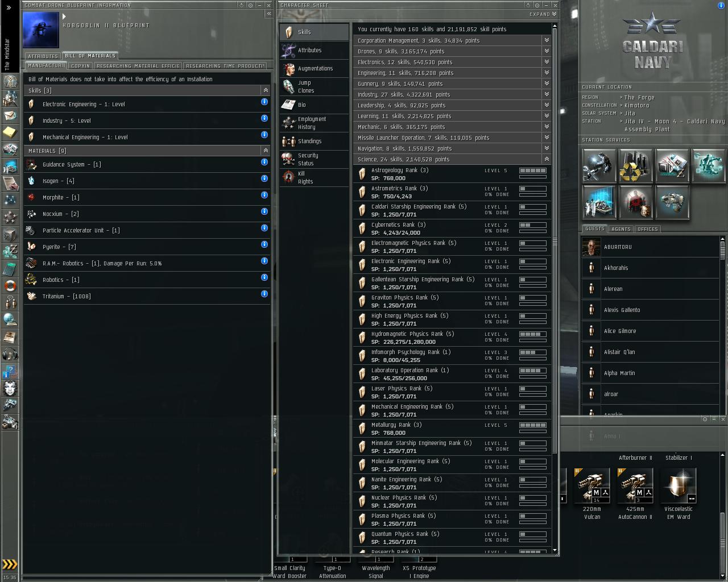The image size is (728, 582).
Task: Expand the Learning skill group
Action: [546, 116]
